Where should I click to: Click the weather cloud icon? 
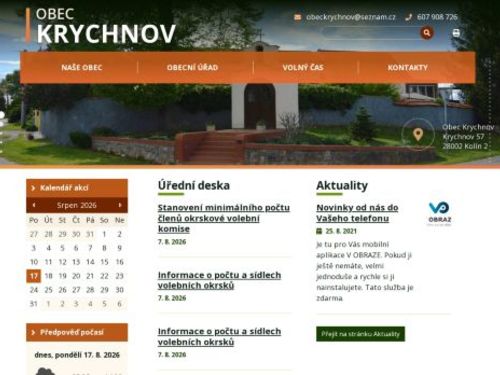tap(45, 371)
